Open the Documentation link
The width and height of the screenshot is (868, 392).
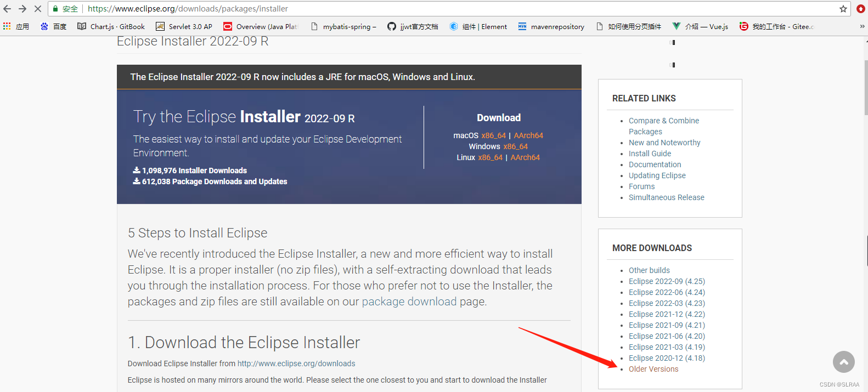655,164
